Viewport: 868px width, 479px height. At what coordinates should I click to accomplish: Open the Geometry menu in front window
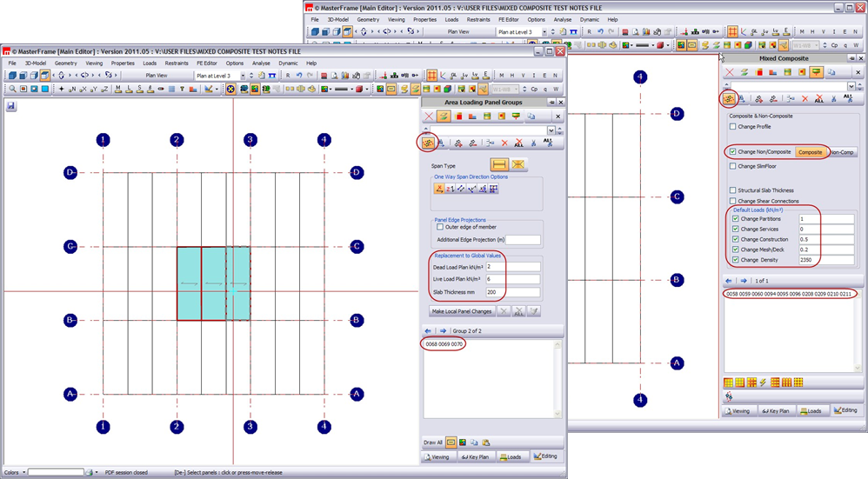click(66, 63)
